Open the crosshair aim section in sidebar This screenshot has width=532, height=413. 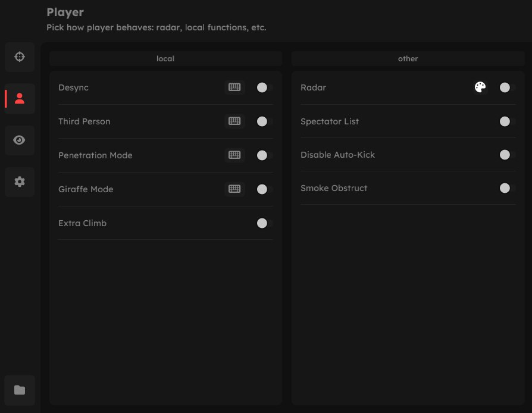point(20,57)
